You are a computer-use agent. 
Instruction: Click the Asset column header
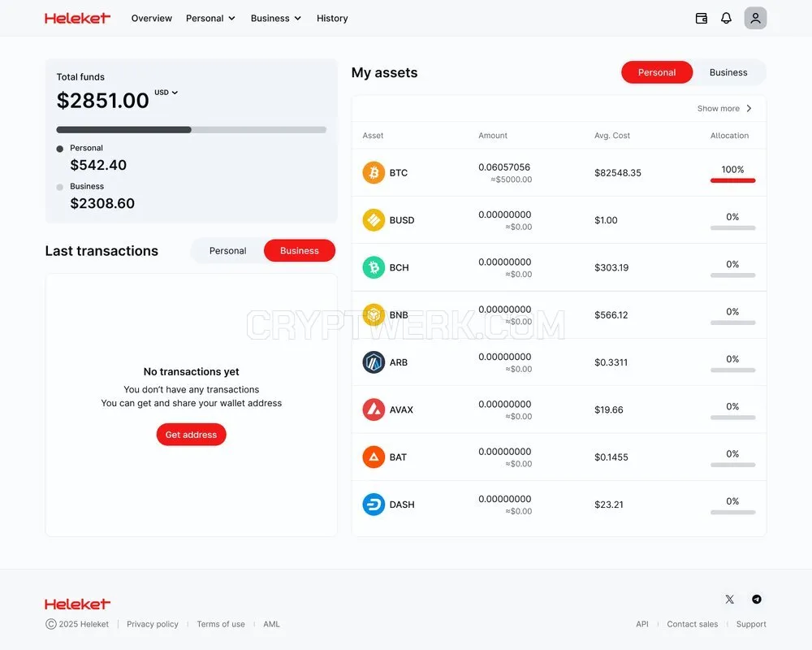tap(373, 136)
